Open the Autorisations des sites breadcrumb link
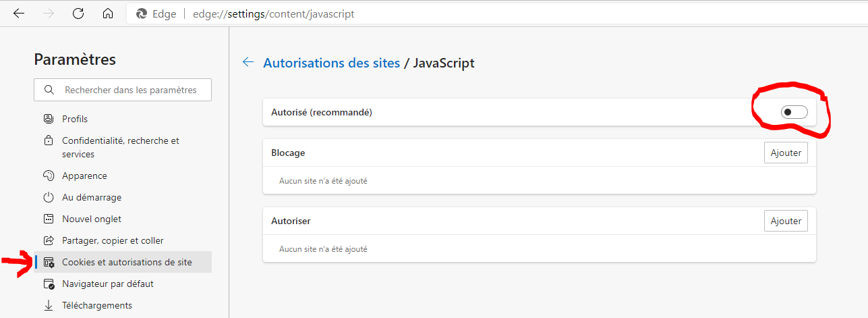The width and height of the screenshot is (868, 318). [x=330, y=63]
